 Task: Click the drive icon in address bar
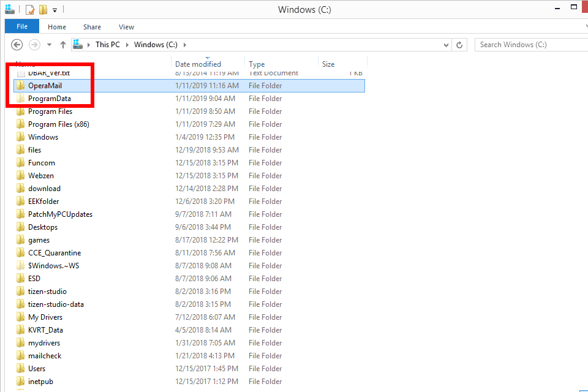[x=78, y=45]
